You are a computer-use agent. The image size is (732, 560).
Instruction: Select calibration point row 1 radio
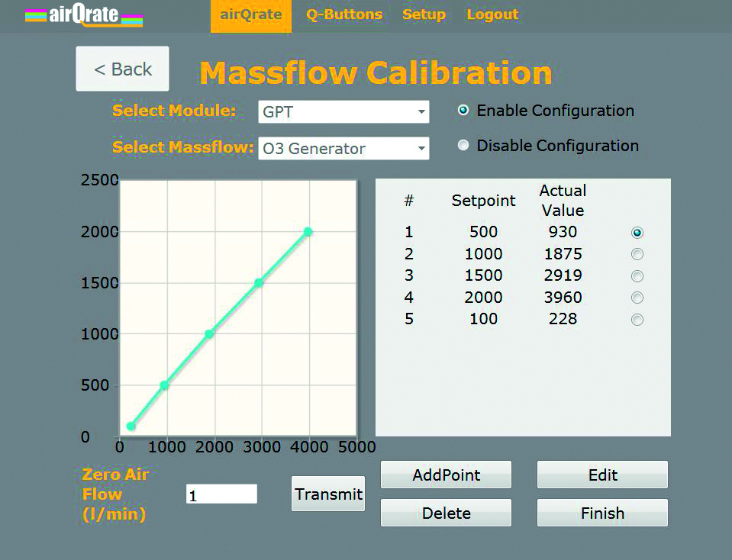pos(637,233)
